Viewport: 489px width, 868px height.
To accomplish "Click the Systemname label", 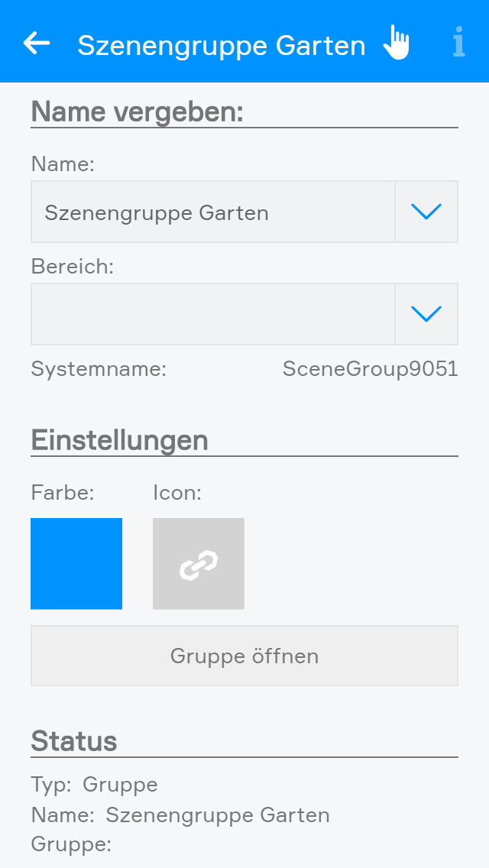I will (99, 369).
